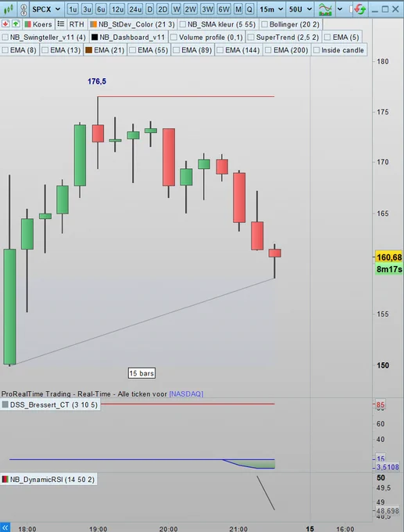Click the chain link chart-linking icon

pyautogui.click(x=23, y=9)
